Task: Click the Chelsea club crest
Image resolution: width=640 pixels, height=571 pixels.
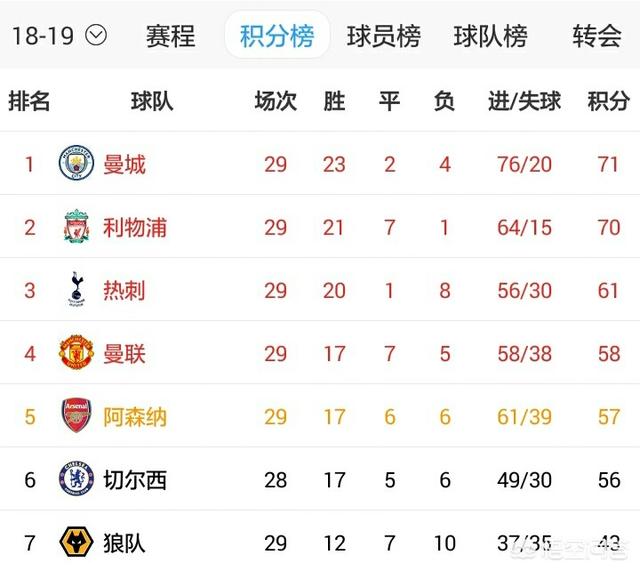Action: (76, 479)
